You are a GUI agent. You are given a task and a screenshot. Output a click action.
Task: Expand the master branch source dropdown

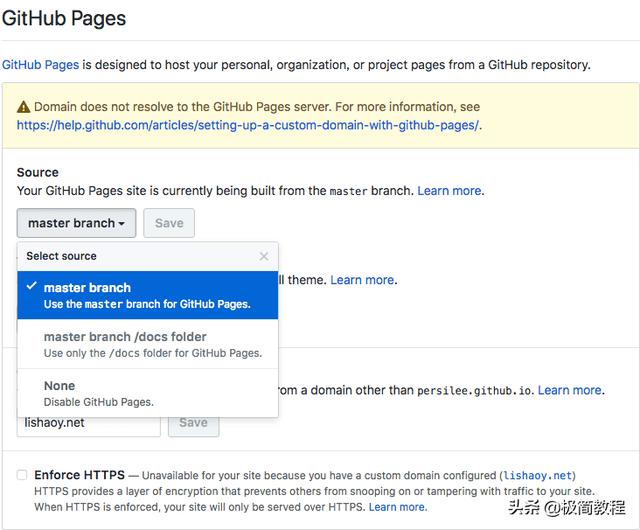pyautogui.click(x=76, y=223)
